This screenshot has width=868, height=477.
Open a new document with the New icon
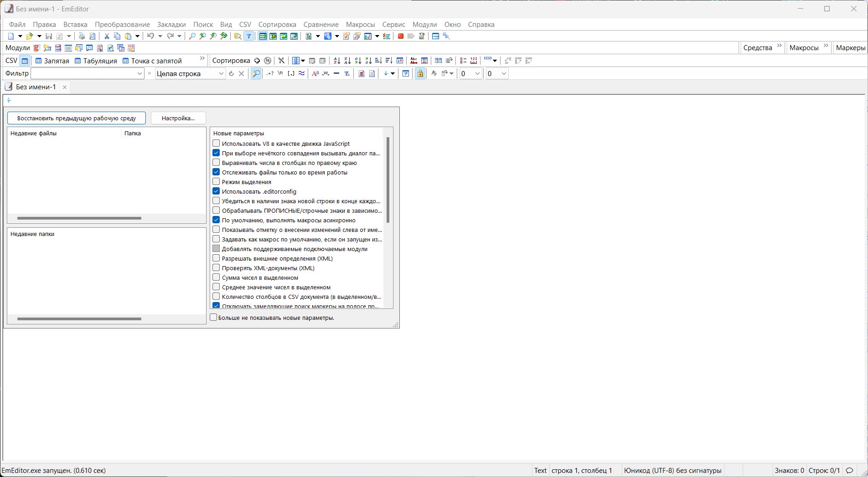point(11,36)
